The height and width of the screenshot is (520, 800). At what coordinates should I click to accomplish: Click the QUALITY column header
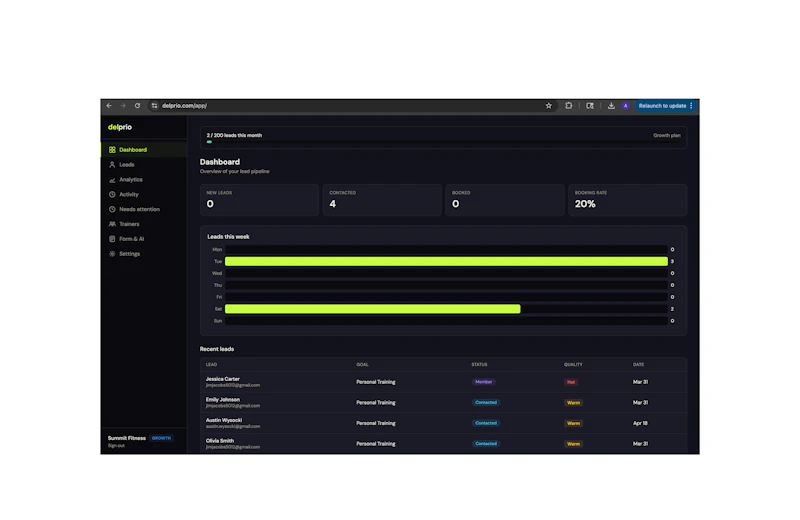pos(573,364)
